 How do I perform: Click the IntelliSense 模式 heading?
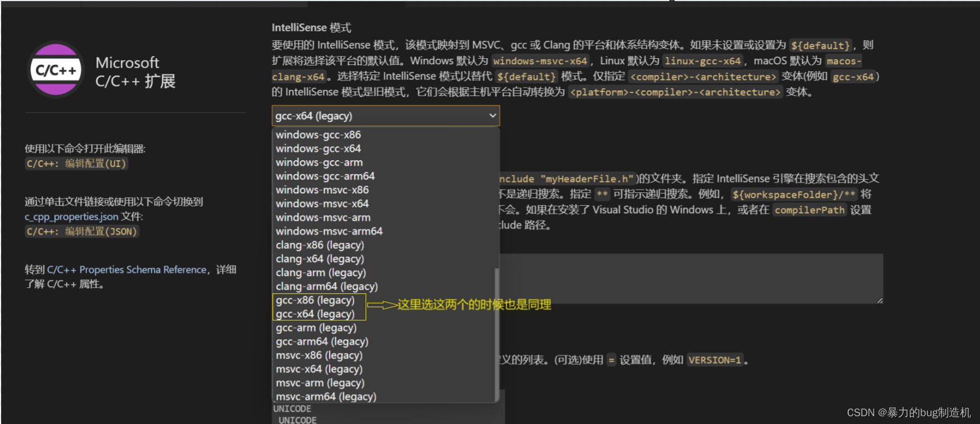tap(311, 28)
